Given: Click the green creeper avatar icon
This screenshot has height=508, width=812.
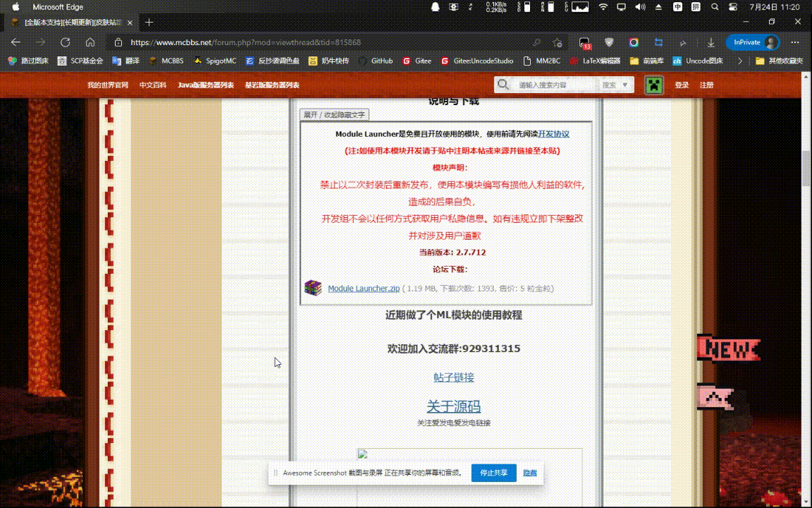Looking at the screenshot, I should (654, 85).
